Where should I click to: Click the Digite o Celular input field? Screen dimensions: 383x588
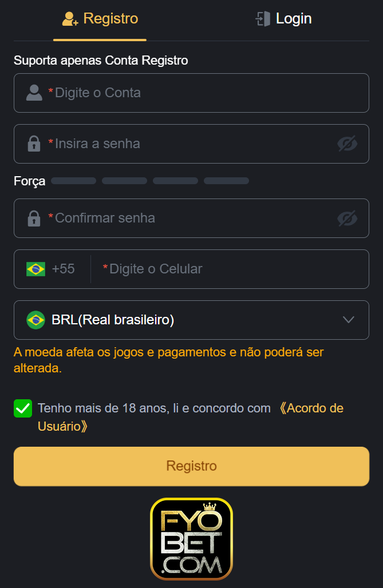(x=200, y=269)
